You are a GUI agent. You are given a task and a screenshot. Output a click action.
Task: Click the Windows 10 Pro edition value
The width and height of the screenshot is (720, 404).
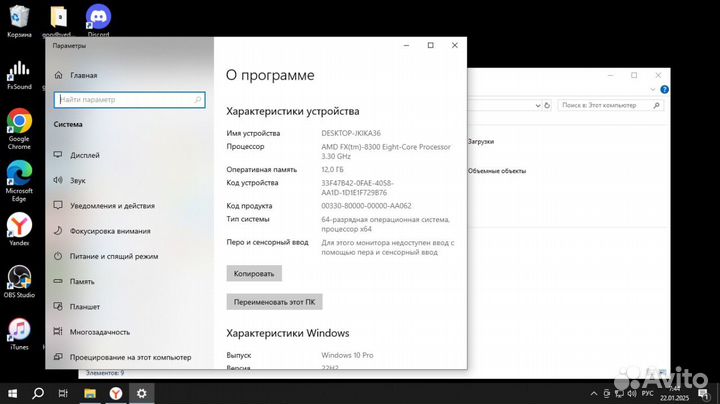pos(347,355)
